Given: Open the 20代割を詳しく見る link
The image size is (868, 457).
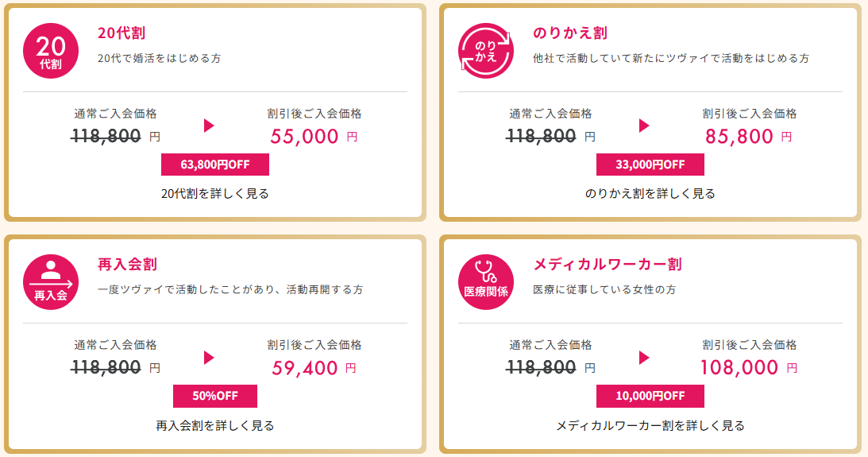Looking at the screenshot, I should (x=214, y=194).
